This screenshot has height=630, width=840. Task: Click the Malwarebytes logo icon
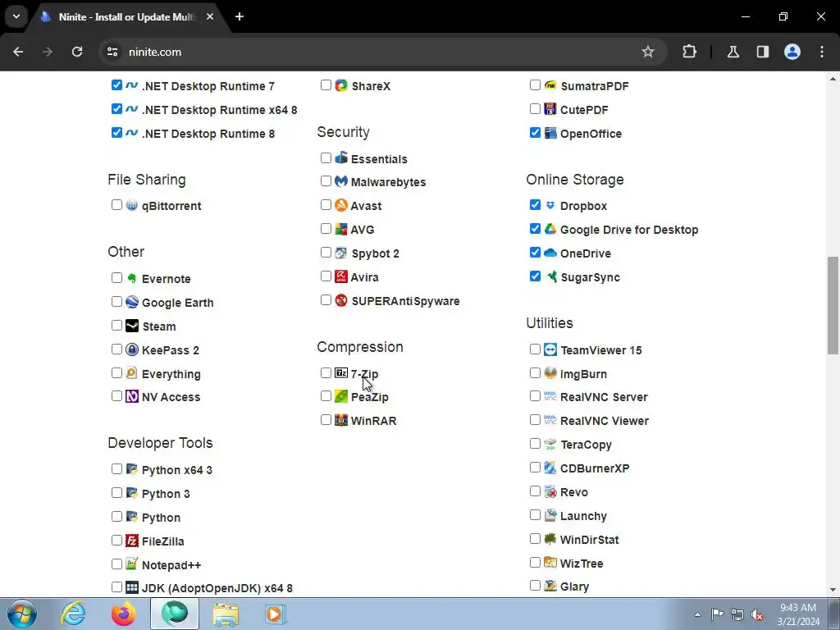[341, 181]
